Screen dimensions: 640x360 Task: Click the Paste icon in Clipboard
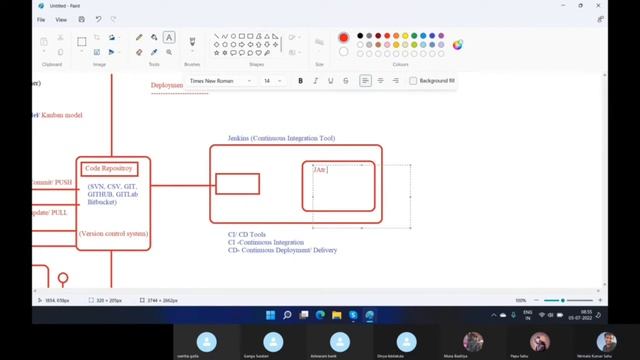(x=44, y=41)
